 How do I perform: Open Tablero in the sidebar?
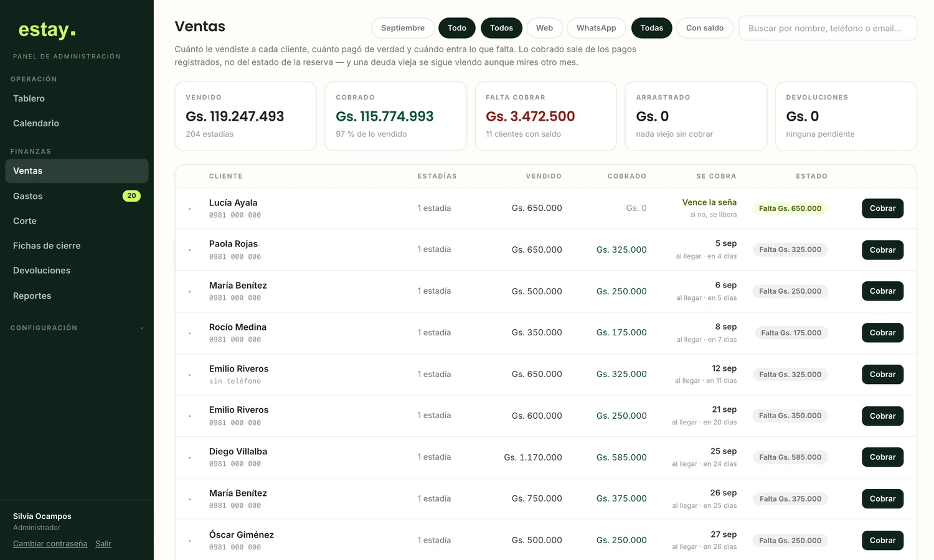(77, 98)
